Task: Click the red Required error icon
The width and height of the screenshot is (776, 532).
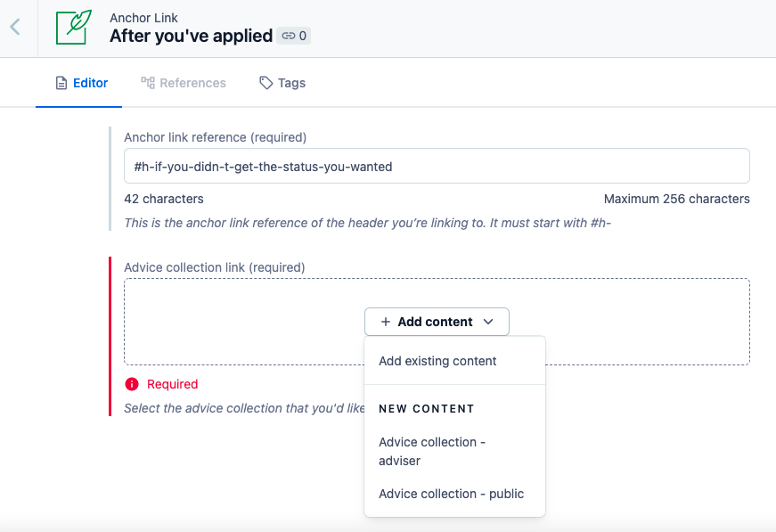Action: point(132,384)
